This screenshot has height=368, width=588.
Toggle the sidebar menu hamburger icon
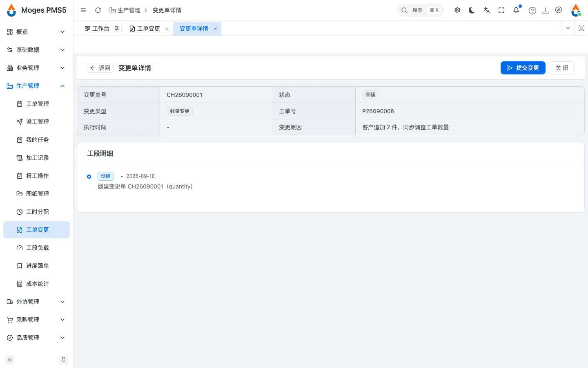pyautogui.click(x=83, y=10)
